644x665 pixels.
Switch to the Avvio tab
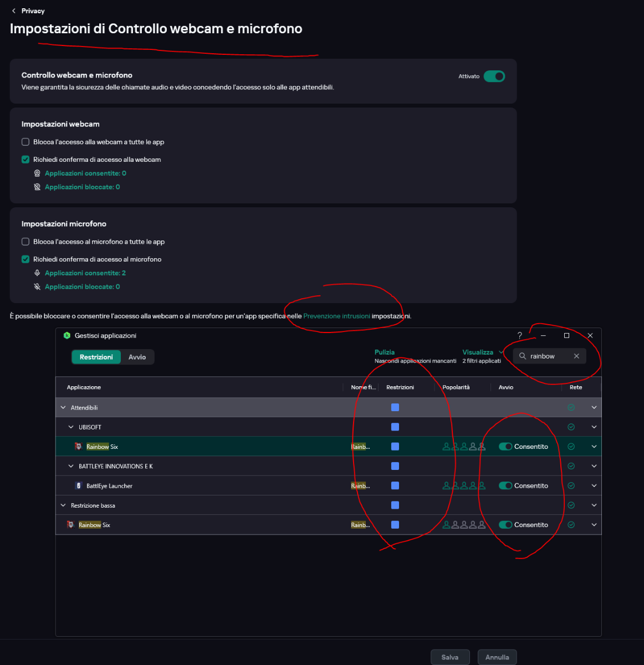(137, 357)
